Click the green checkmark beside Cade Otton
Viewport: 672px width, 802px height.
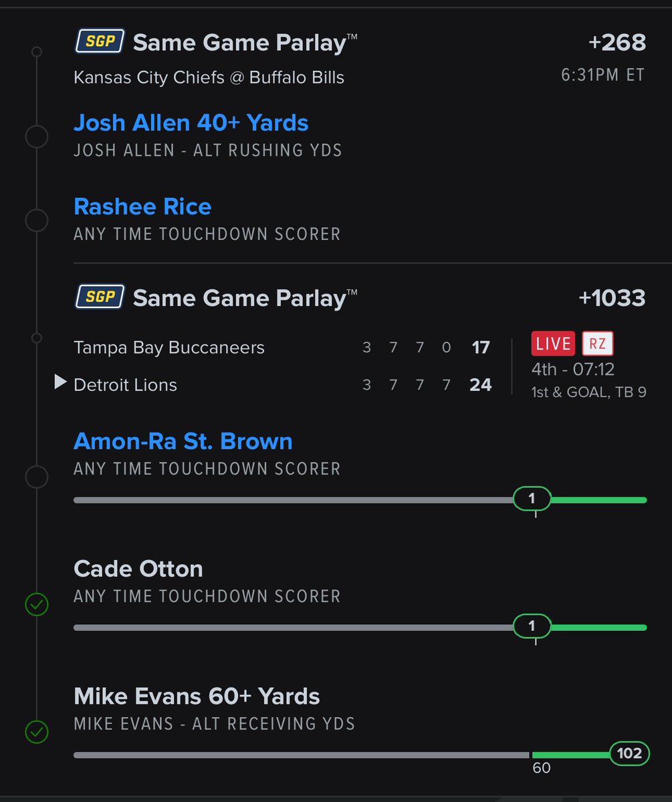coord(36,606)
